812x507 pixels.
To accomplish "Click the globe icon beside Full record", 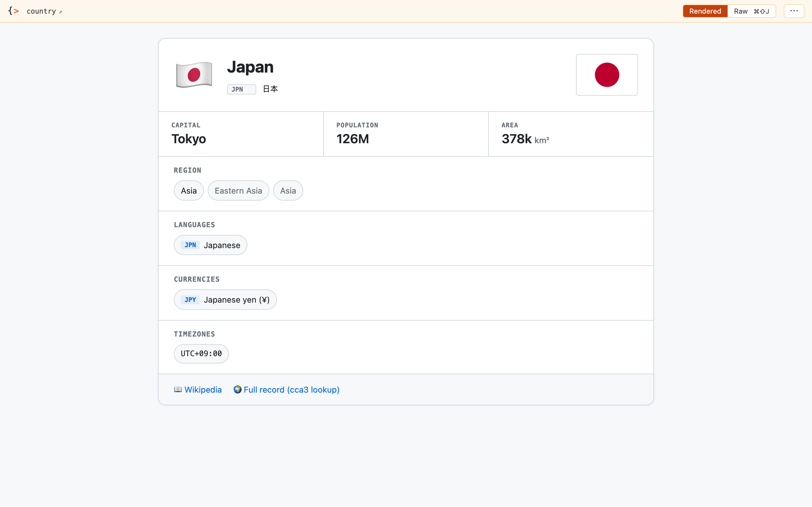I will point(238,389).
